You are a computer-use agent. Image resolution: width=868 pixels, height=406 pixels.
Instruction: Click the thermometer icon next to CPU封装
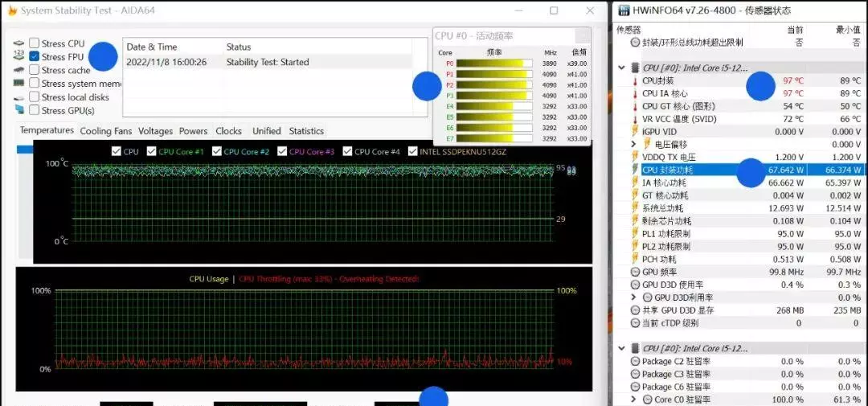pyautogui.click(x=636, y=81)
